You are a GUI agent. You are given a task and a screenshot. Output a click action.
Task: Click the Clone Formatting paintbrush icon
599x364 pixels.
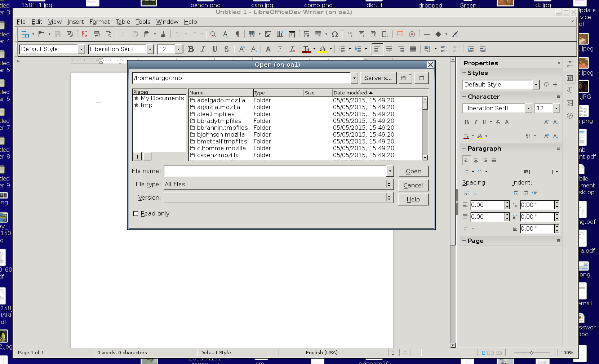click(x=163, y=34)
